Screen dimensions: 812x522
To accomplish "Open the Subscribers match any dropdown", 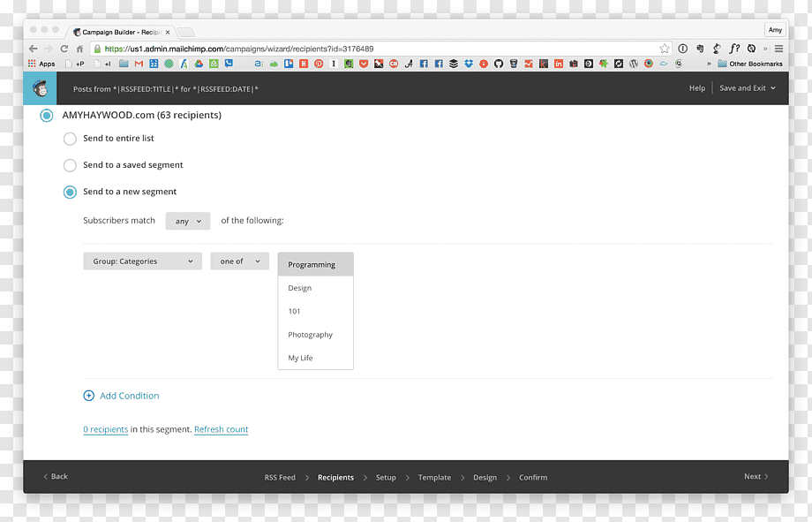I will [x=188, y=221].
